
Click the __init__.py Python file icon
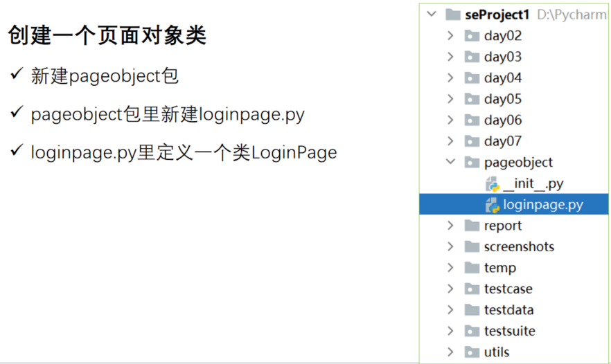[493, 184]
